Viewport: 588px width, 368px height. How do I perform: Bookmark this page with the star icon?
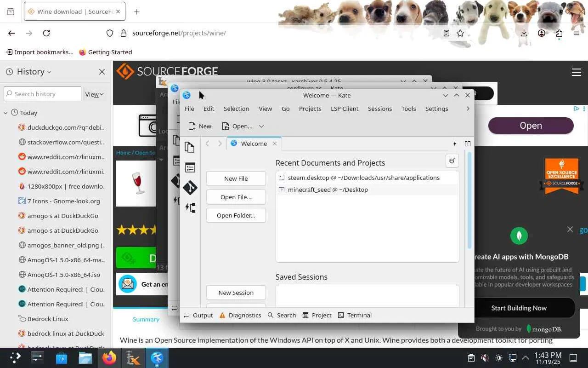(x=460, y=33)
